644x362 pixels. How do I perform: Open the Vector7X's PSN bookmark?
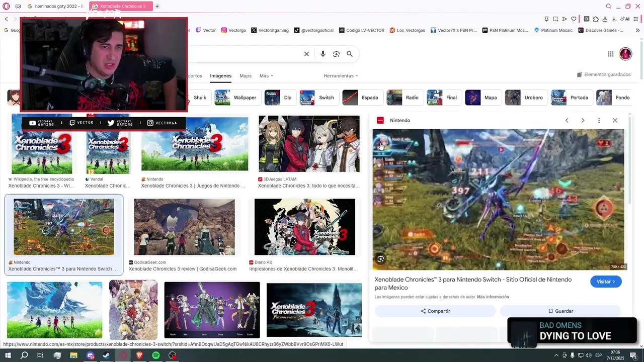453,30
